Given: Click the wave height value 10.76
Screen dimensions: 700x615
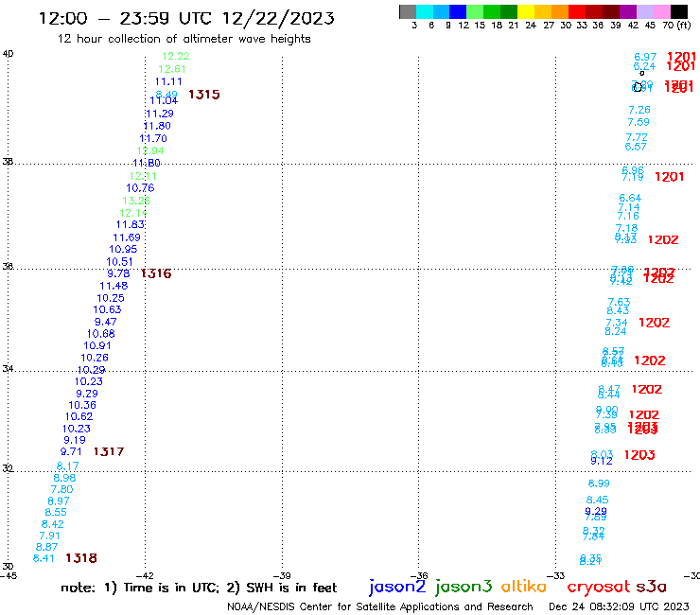Looking at the screenshot, I should tap(140, 188).
